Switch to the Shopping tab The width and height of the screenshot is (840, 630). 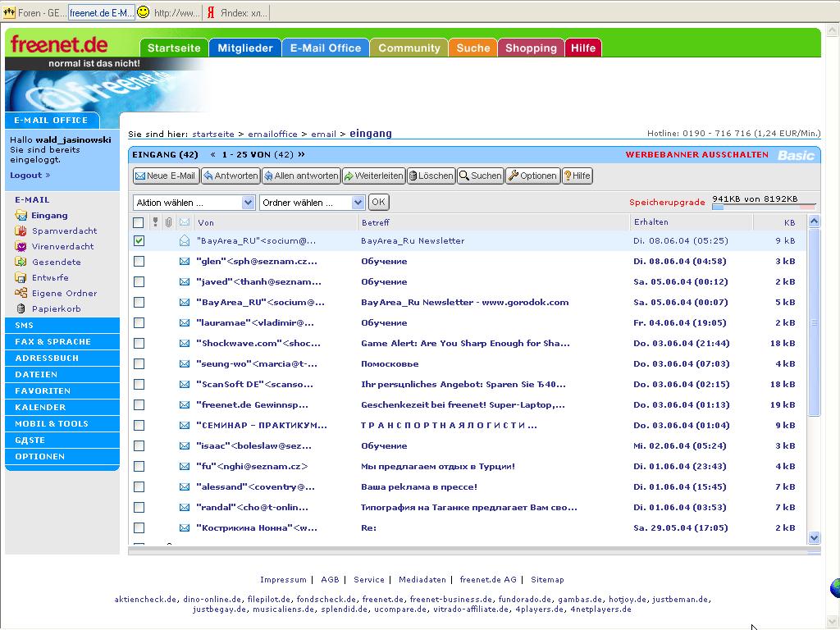point(531,48)
